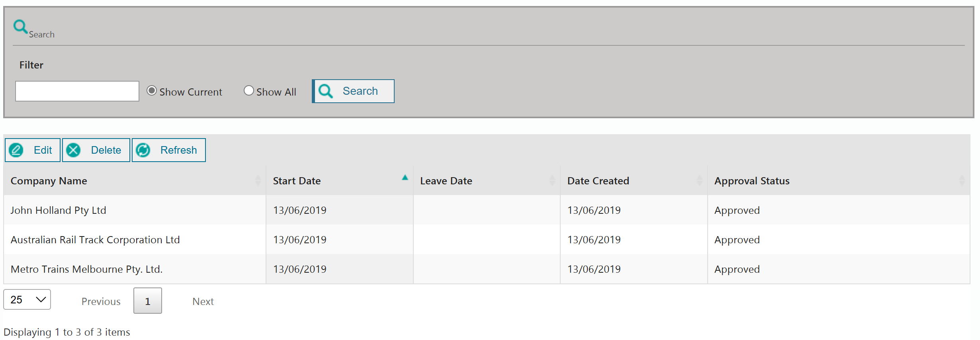Click into the Filter text field
Viewport: 980px width, 340px height.
[77, 91]
